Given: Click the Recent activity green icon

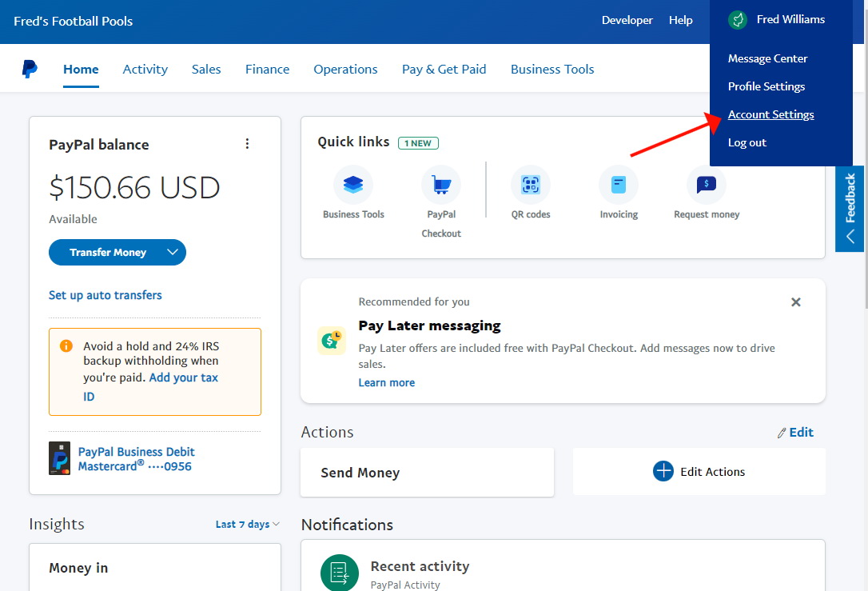Looking at the screenshot, I should (x=340, y=573).
